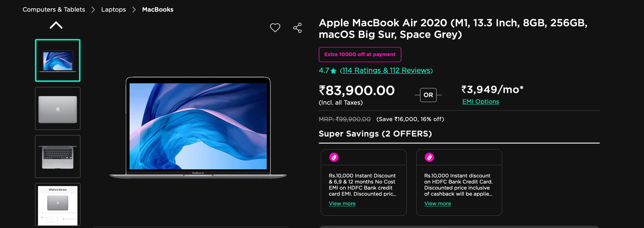Select the What's in the box thumbnail
Screen dimensions: 644x228
[58, 204]
